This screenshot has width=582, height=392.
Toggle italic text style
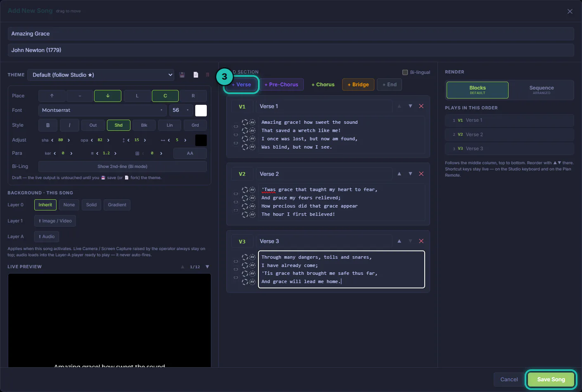click(x=69, y=125)
